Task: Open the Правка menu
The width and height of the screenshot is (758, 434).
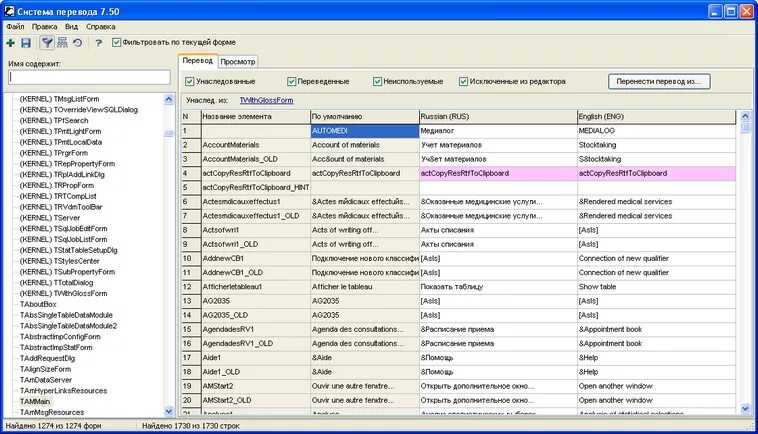Action: (44, 27)
